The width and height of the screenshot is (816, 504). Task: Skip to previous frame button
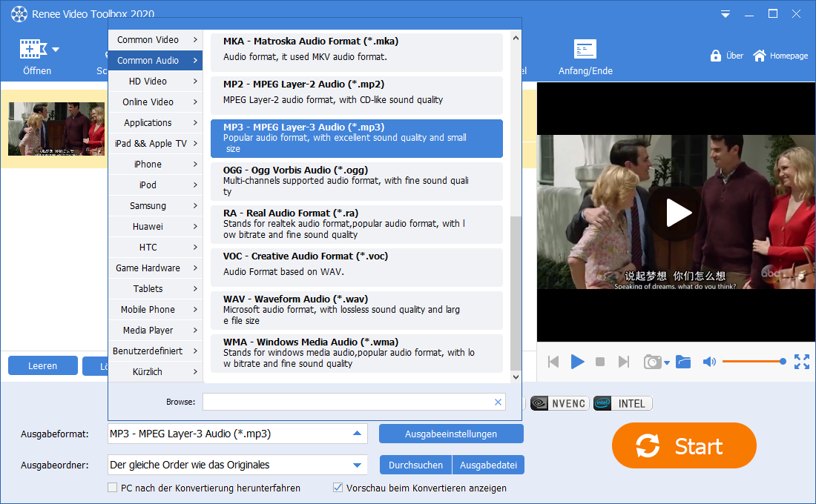pos(553,362)
